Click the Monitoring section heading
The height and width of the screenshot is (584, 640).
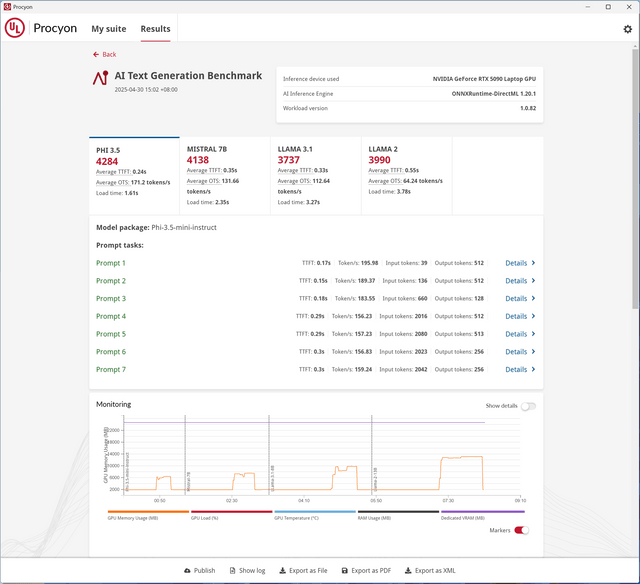[113, 404]
